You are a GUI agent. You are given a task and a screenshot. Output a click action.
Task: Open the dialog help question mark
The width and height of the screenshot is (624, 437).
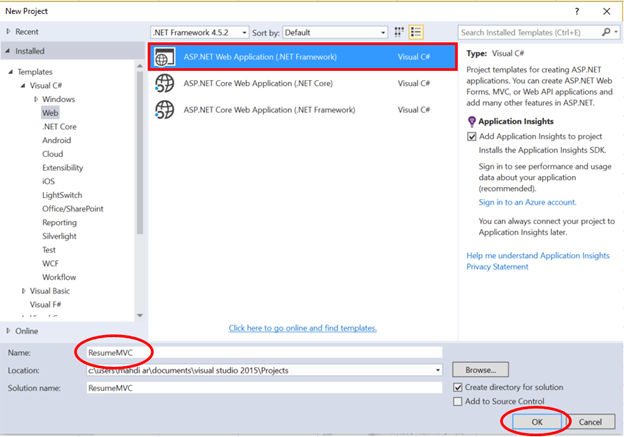point(577,11)
